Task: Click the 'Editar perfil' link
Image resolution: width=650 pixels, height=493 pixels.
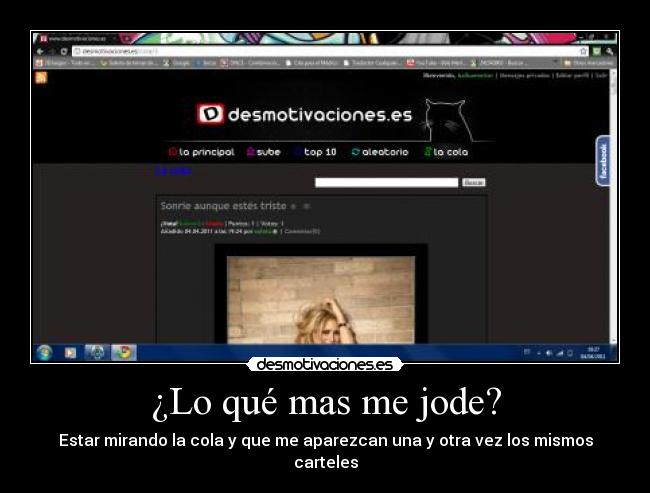Action: [x=572, y=75]
